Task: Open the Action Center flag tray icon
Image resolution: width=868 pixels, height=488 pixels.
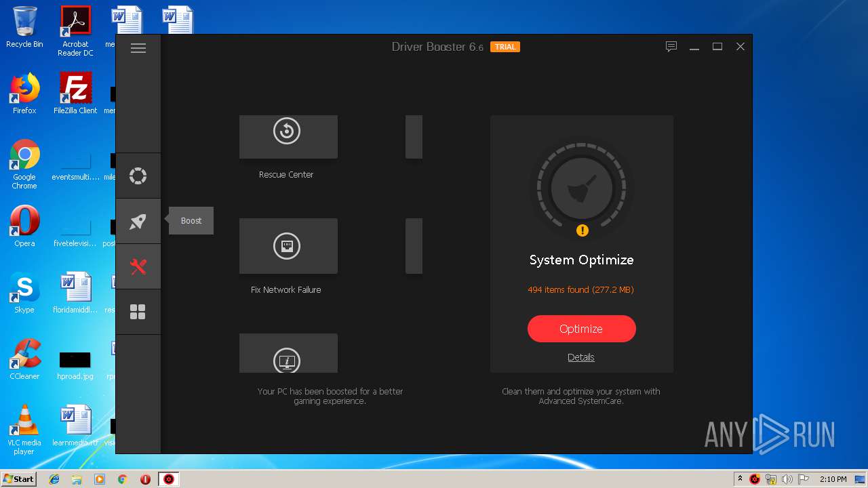Action: point(804,479)
